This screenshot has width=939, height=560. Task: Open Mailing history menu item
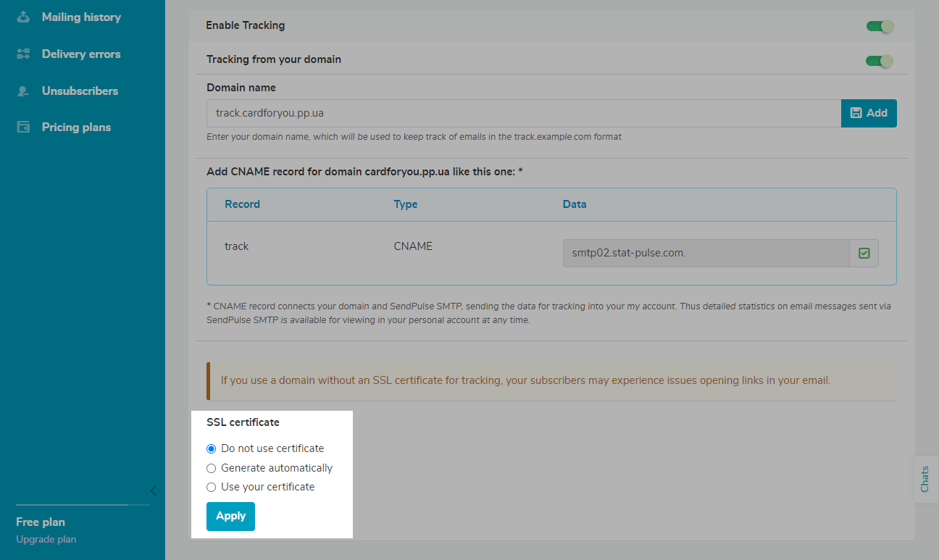pos(81,17)
